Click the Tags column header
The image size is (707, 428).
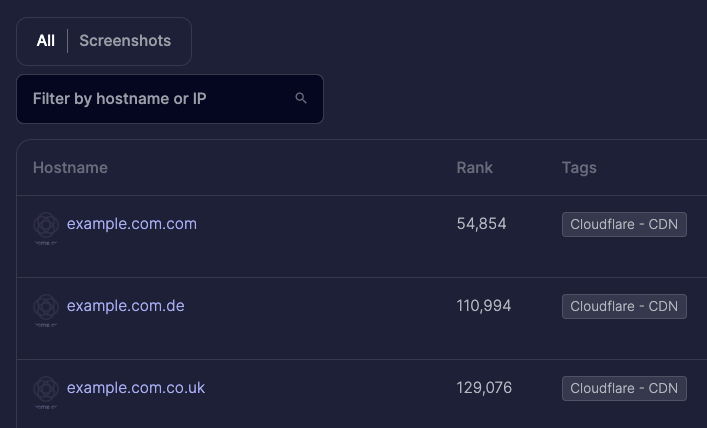[579, 168]
